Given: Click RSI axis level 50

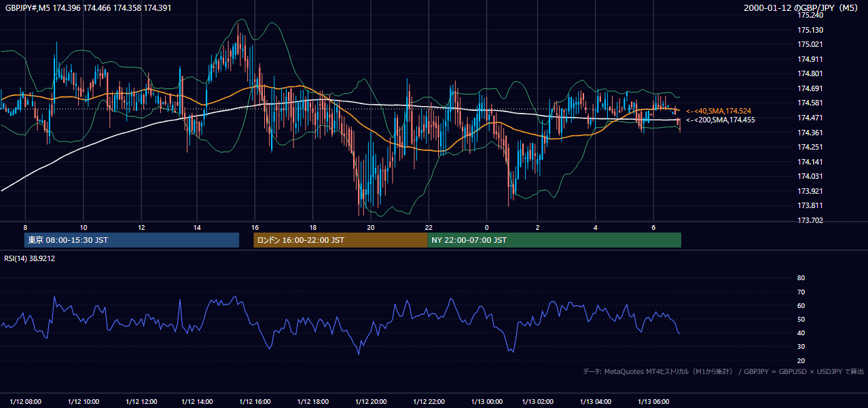Looking at the screenshot, I should (x=801, y=319).
